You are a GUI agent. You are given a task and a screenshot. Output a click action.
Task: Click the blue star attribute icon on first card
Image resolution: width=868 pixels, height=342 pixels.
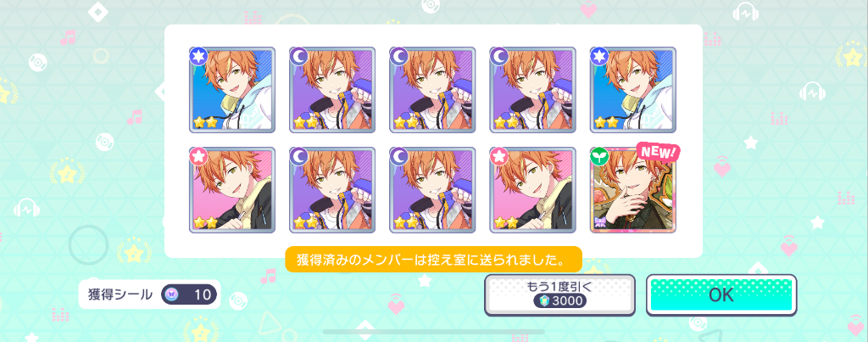point(198,56)
